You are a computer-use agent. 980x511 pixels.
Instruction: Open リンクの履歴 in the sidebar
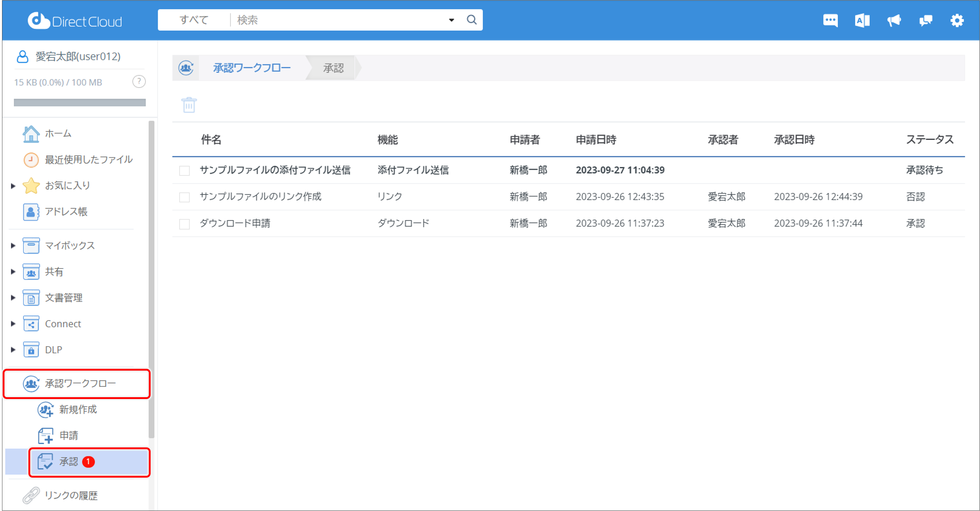[71, 495]
